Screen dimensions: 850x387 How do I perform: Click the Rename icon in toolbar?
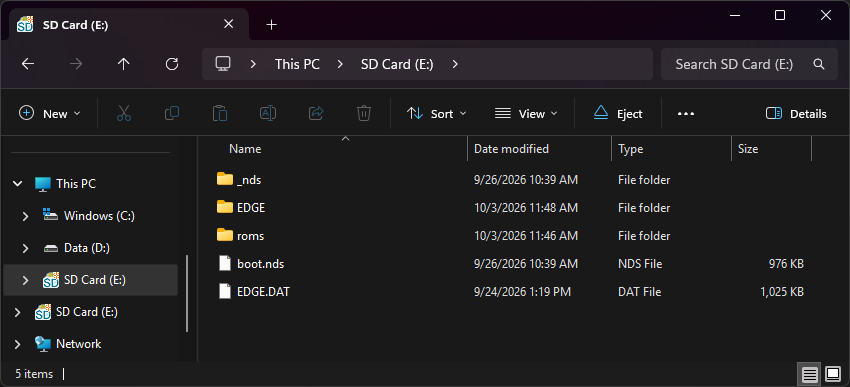coord(268,113)
